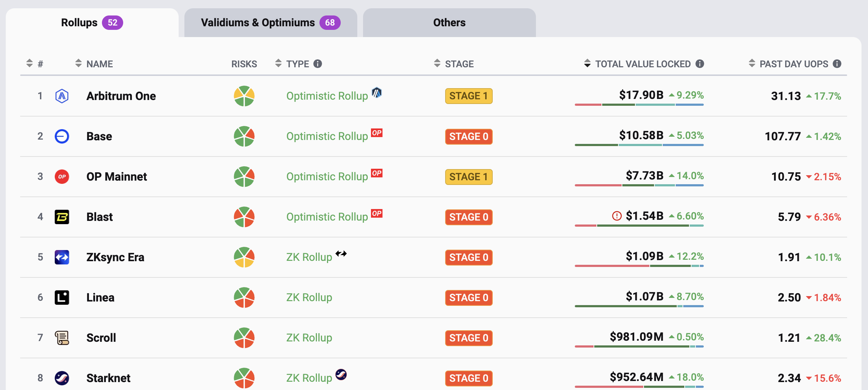The height and width of the screenshot is (390, 868).
Task: Sort by Total Value Locked column
Action: tap(637, 64)
